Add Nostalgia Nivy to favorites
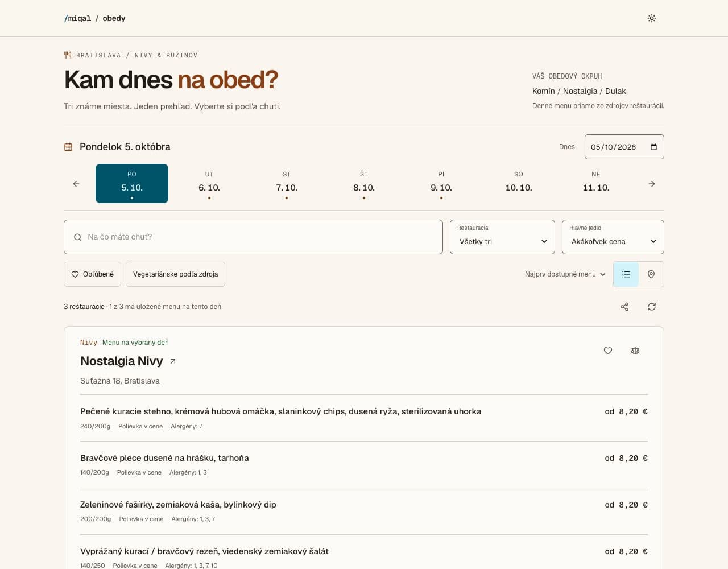Viewport: 728px width, 569px height. (x=608, y=351)
